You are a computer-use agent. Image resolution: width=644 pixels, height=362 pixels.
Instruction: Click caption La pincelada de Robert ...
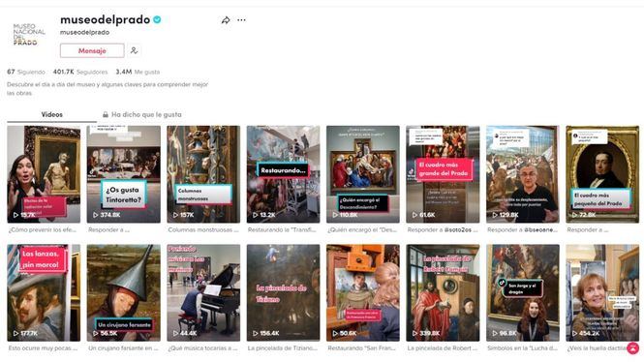click(x=443, y=348)
